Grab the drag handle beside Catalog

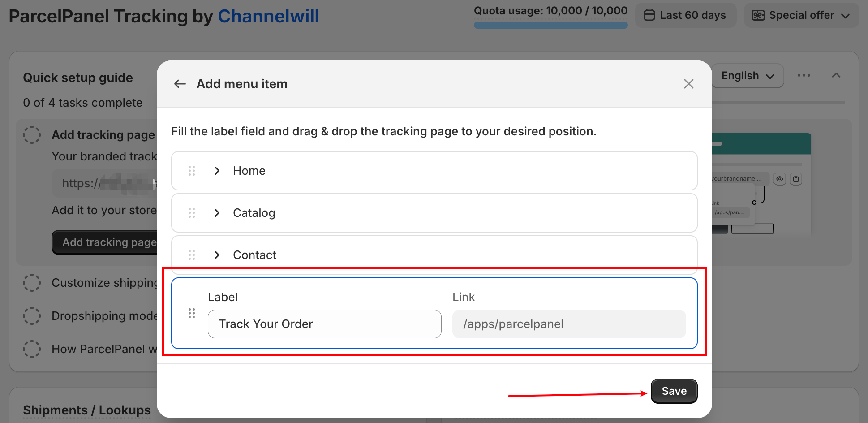point(192,213)
